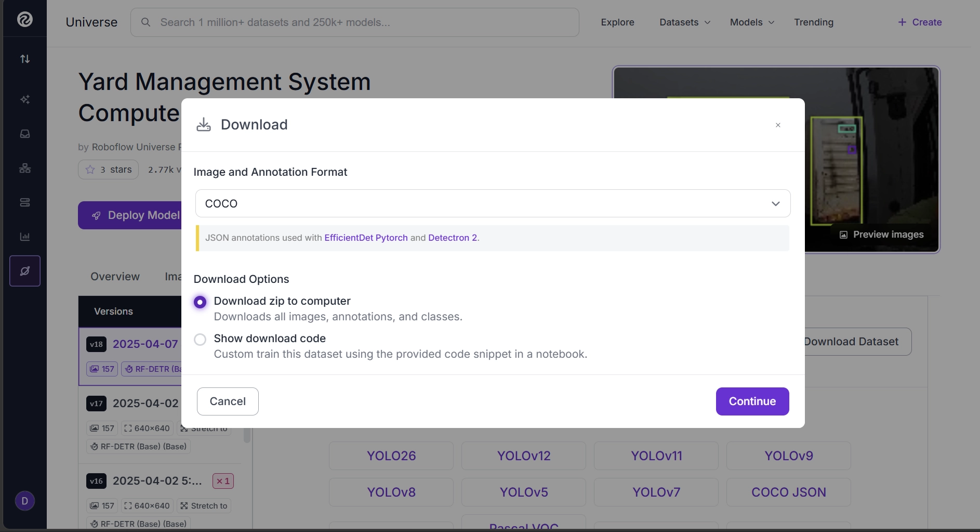Open the inbox tray sidebar icon

pos(25,134)
